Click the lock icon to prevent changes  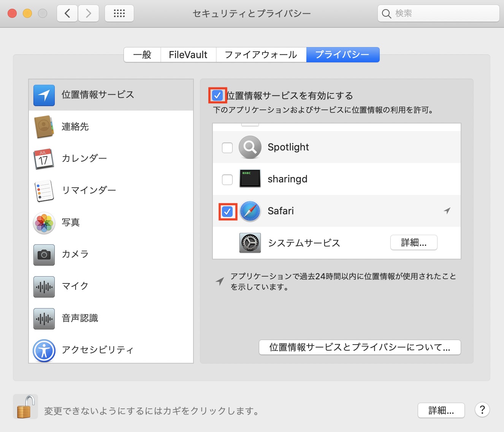[25, 407]
